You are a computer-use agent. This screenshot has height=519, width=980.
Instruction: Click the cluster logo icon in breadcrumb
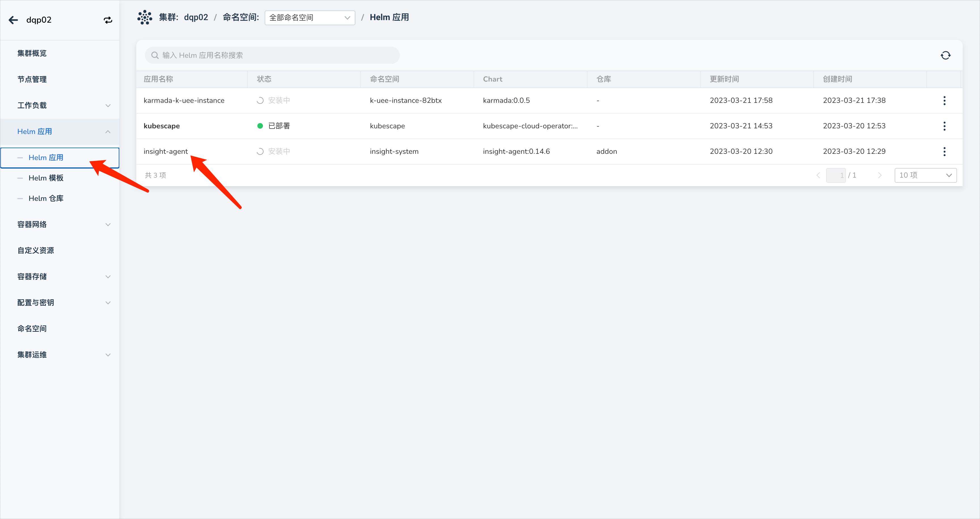coord(145,18)
